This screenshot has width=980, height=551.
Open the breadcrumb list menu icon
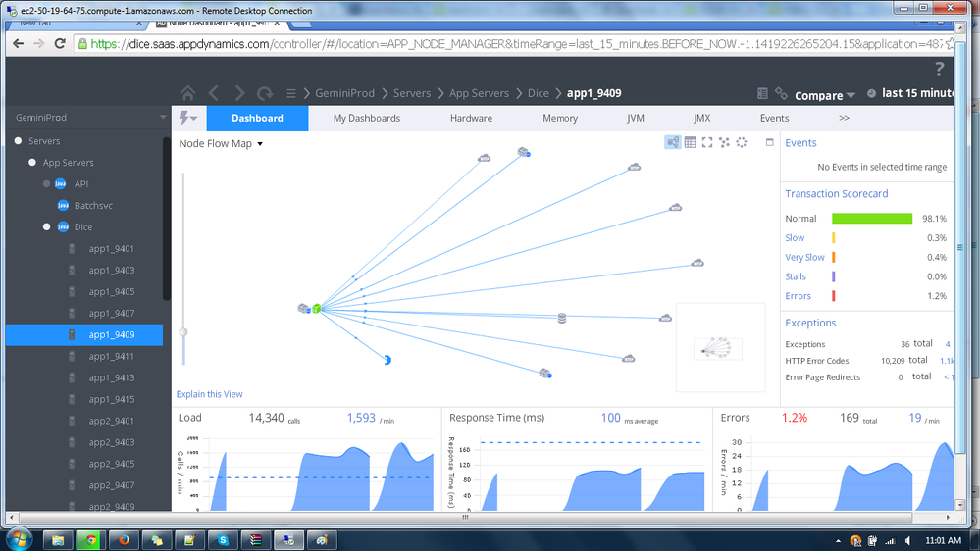[x=290, y=94]
